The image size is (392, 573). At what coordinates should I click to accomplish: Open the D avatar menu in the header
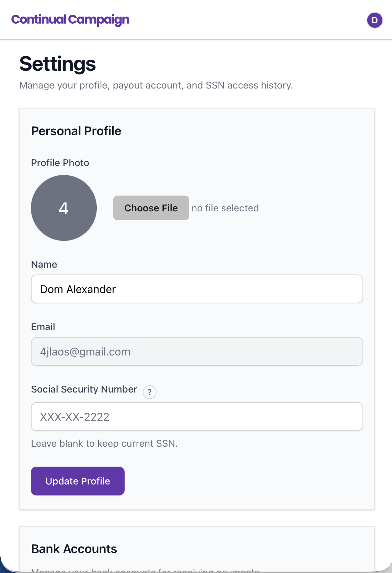(x=374, y=20)
